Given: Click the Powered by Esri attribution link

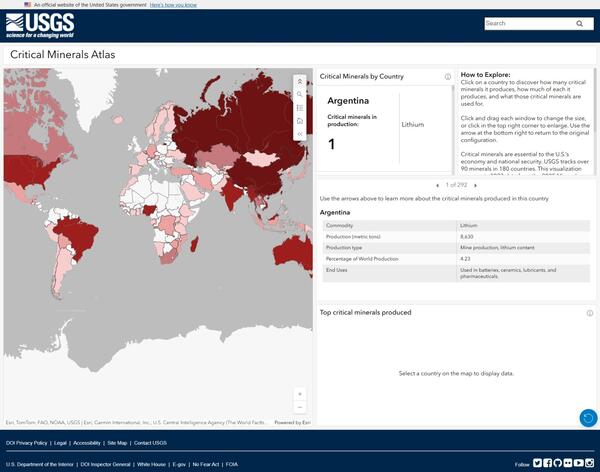Looking at the screenshot, I should [292, 423].
